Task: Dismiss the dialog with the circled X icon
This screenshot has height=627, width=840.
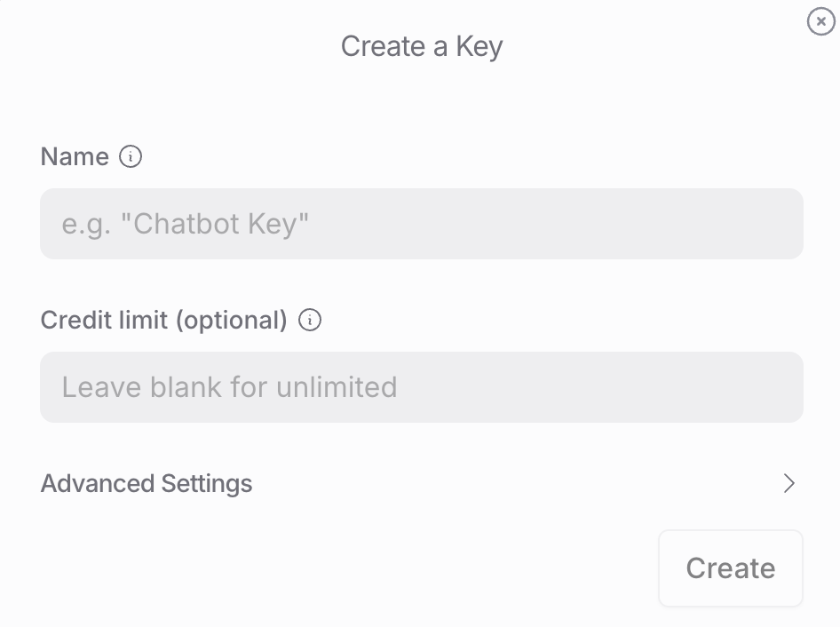Action: tap(820, 21)
